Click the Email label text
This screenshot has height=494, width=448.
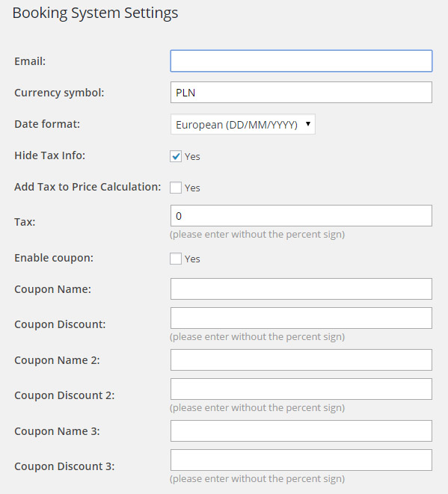(x=30, y=61)
